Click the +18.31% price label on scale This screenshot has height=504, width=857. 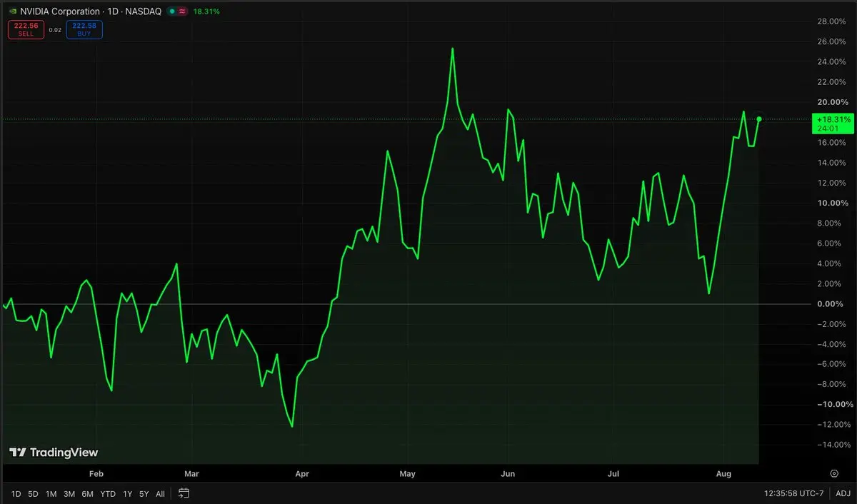point(834,124)
